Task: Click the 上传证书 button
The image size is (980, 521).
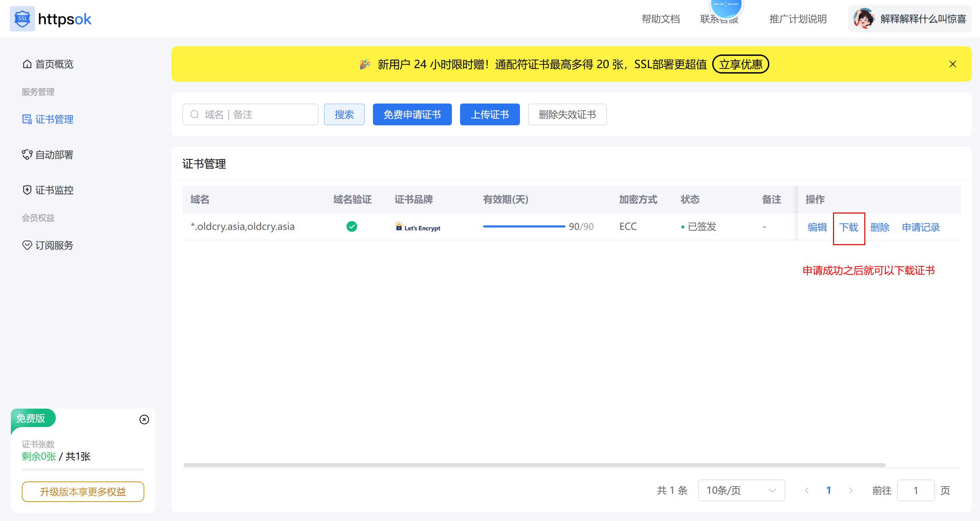Action: coord(490,114)
